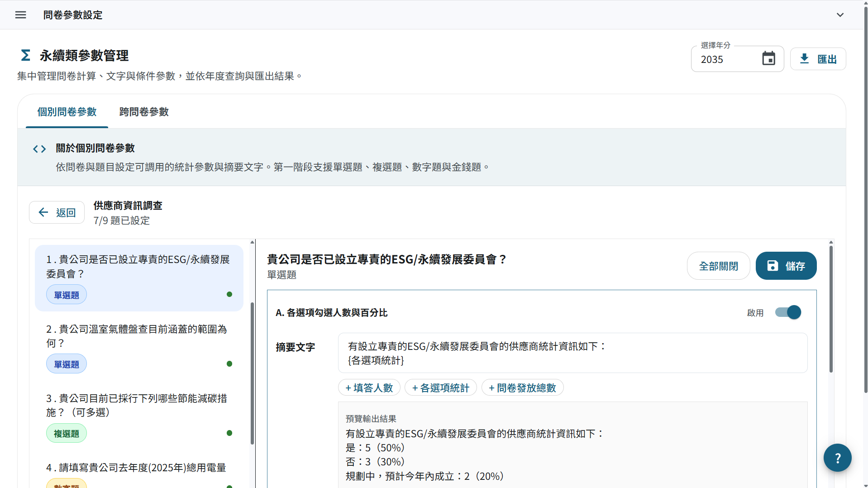Image resolution: width=868 pixels, height=488 pixels.
Task: Open the hamburger navigation menu
Action: pyautogui.click(x=20, y=15)
